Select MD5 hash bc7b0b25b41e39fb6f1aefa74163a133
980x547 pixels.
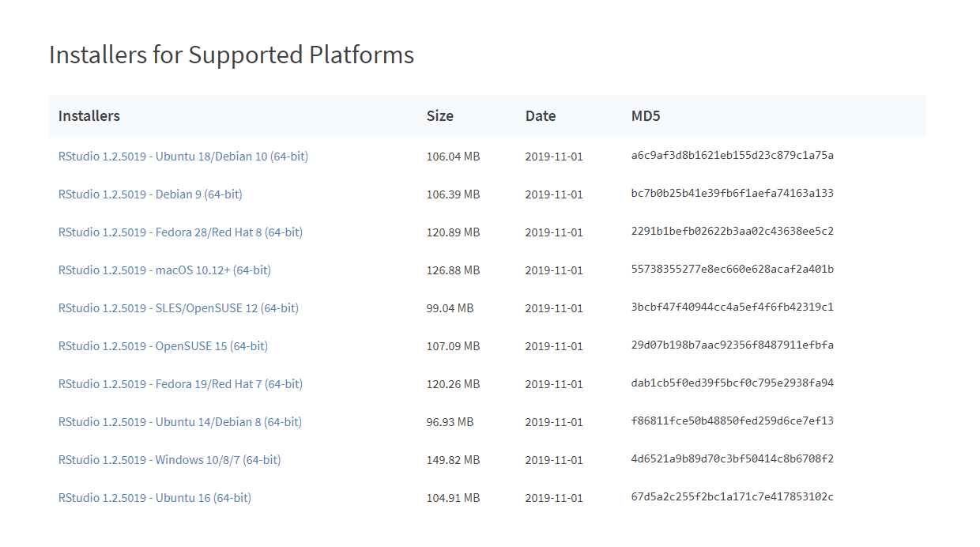[733, 194]
